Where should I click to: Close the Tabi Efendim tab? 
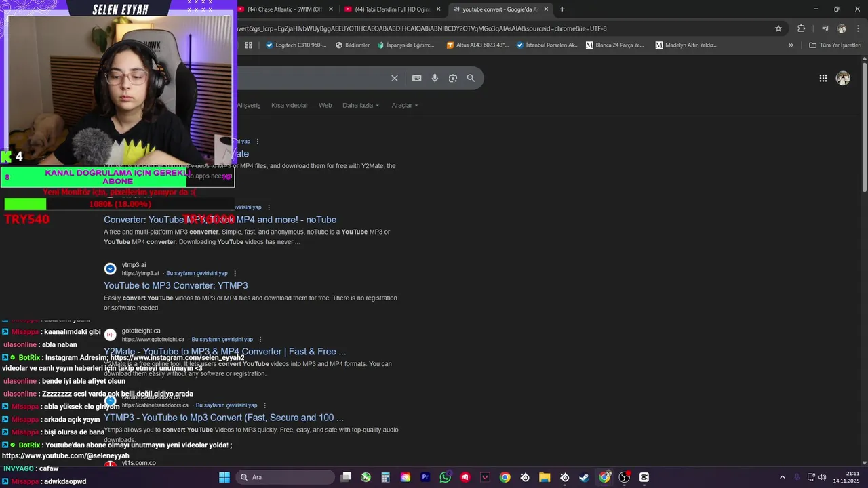(x=439, y=9)
